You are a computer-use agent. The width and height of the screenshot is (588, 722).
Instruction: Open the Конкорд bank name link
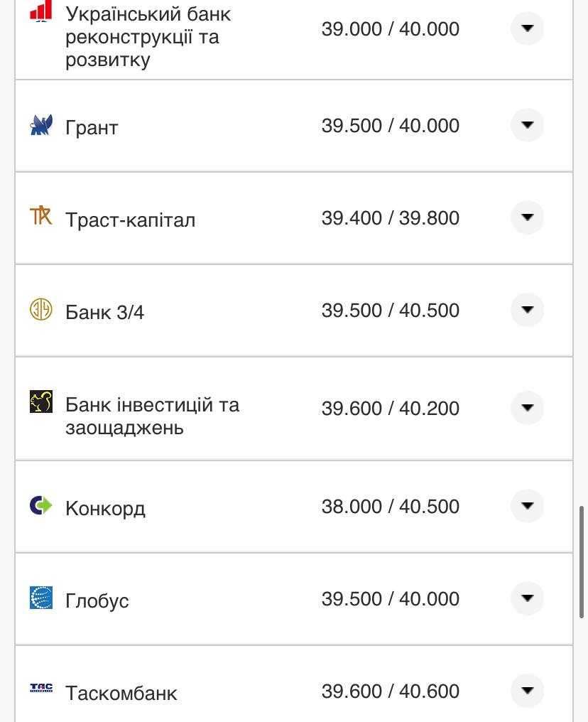point(105,508)
